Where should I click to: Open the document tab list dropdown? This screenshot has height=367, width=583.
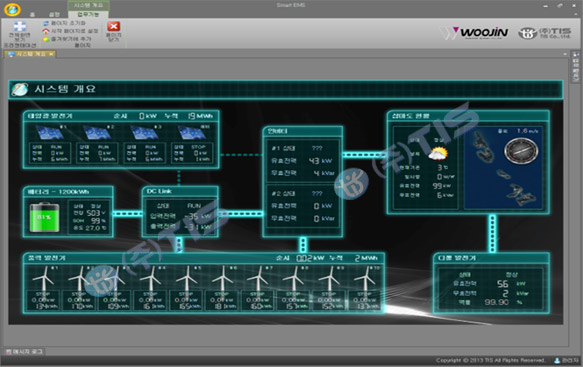click(x=565, y=54)
